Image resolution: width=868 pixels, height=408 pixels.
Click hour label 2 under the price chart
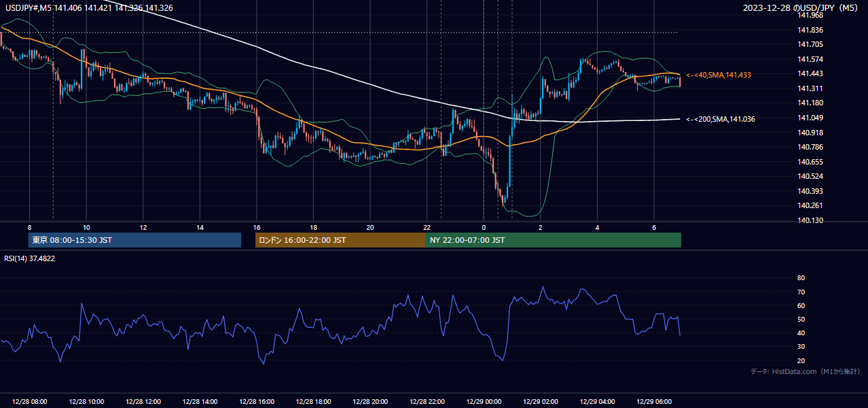pos(540,227)
